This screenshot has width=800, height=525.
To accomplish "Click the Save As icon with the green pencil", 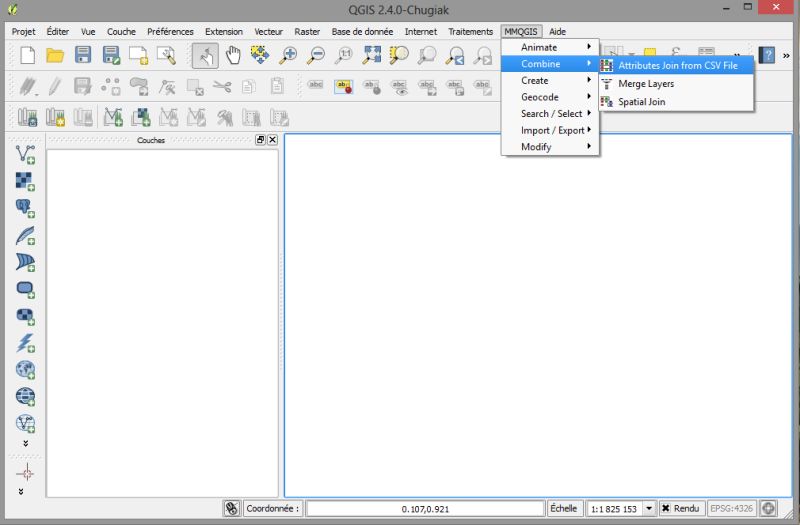I will pos(111,55).
